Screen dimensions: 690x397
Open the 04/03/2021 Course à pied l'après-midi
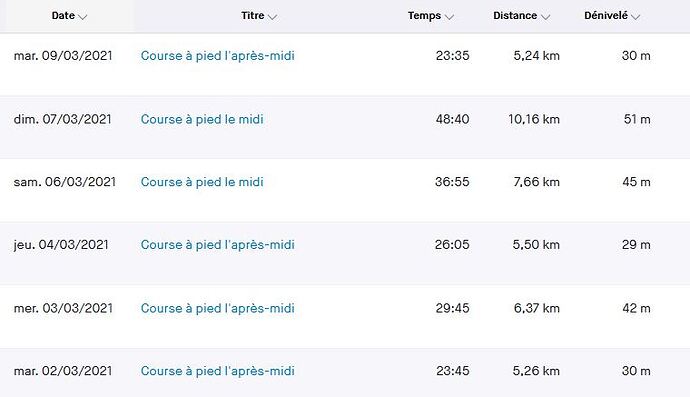pos(217,245)
